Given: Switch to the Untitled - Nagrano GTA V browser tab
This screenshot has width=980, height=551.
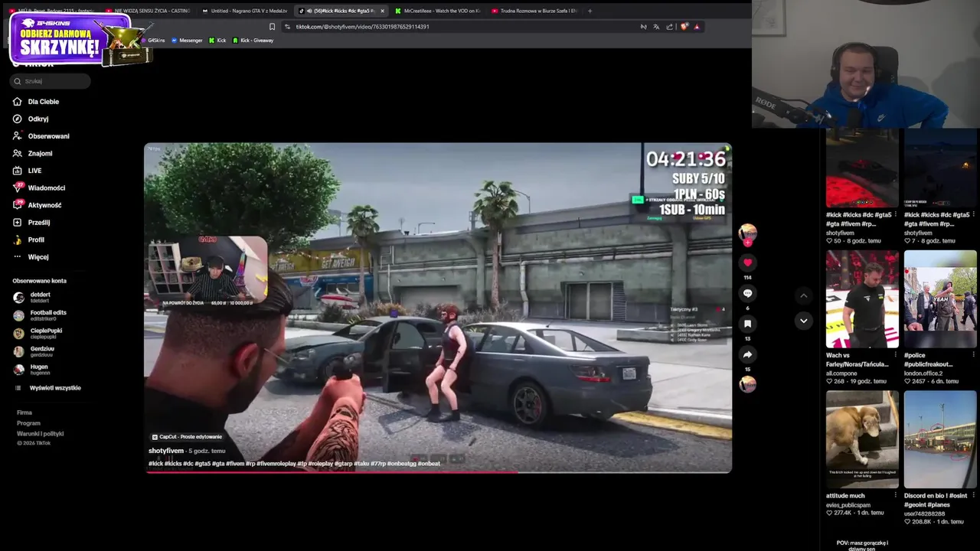Looking at the screenshot, I should coord(245,11).
